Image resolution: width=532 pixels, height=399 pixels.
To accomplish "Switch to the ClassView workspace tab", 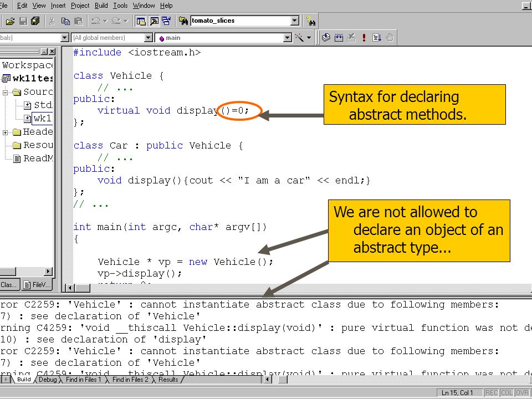I will click(x=9, y=285).
